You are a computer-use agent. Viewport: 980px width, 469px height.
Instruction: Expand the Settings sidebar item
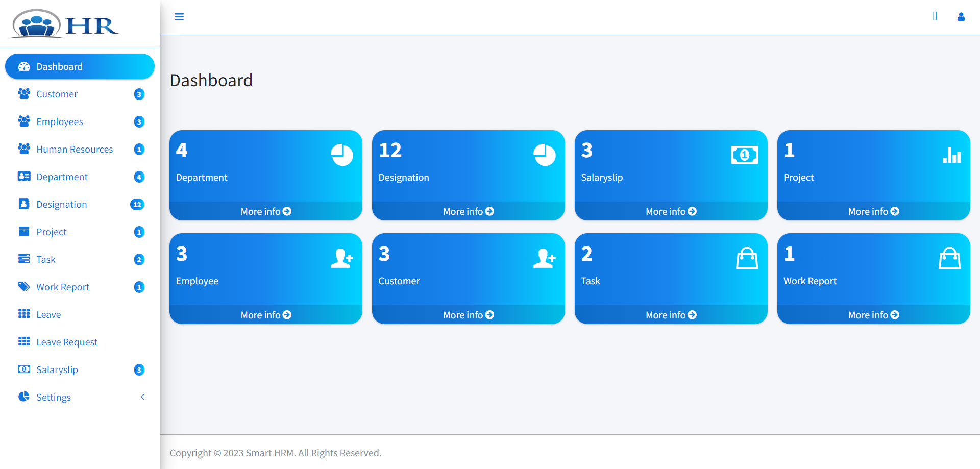(54, 397)
